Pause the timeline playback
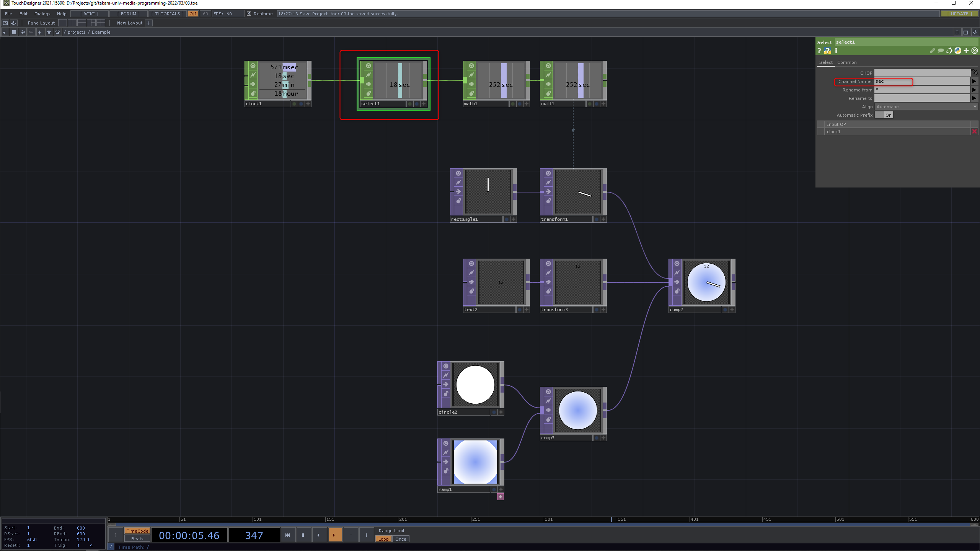980x551 pixels. 303,535
